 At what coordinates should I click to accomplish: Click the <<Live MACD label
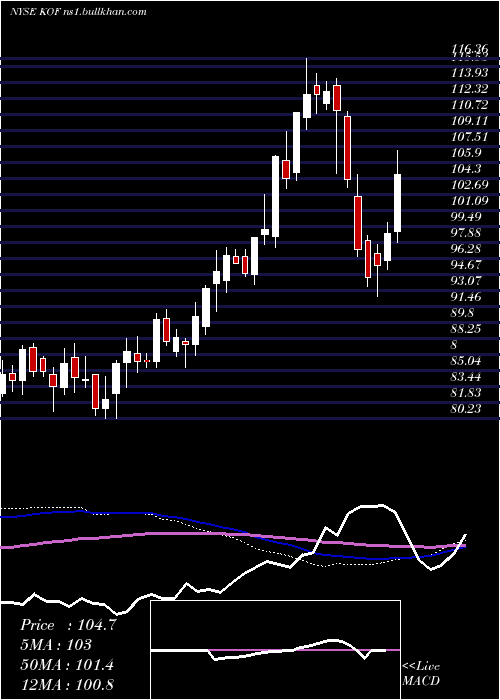(x=421, y=674)
